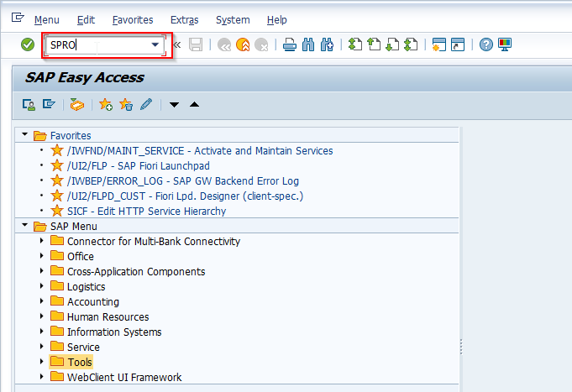Open /IWFND/MAINT_SERVICE Activate and Maintain Services

coord(200,150)
